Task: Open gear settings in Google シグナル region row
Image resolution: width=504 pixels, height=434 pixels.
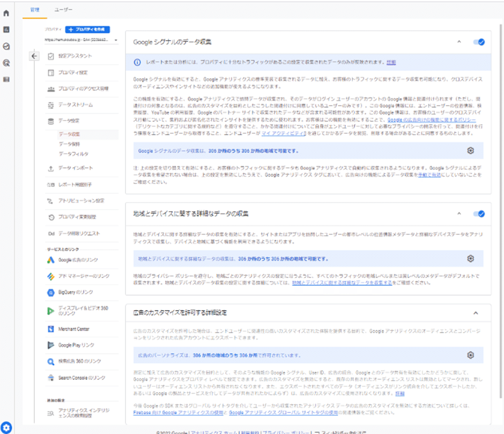Action: (x=471, y=151)
